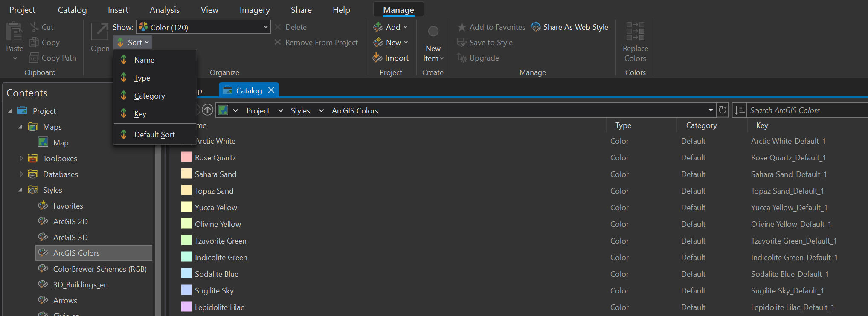Select the ArcGIS 3D style icon
The width and height of the screenshot is (868, 316).
coord(43,237)
